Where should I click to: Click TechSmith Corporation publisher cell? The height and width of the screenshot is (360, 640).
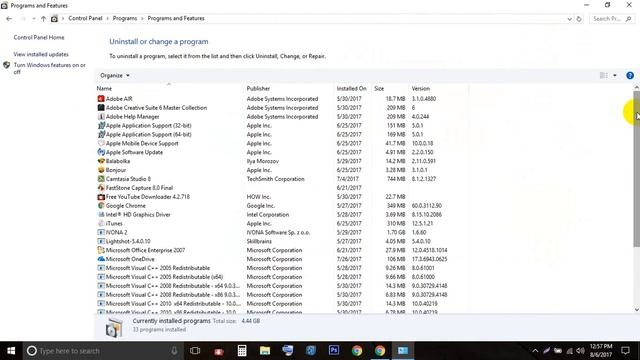[276, 179]
